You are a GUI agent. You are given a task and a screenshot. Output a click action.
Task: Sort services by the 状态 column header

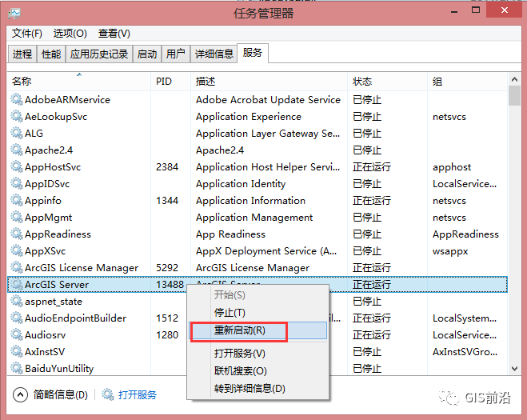[387, 81]
